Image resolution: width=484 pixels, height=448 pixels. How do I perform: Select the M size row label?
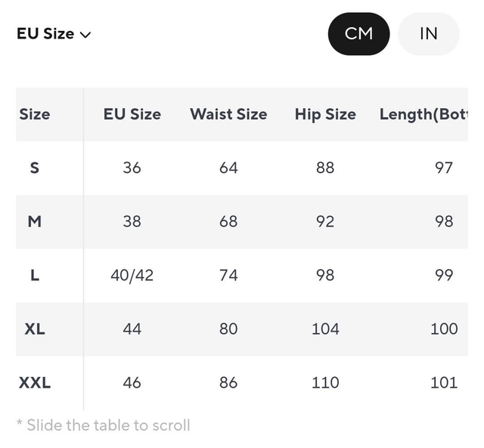[x=35, y=221]
